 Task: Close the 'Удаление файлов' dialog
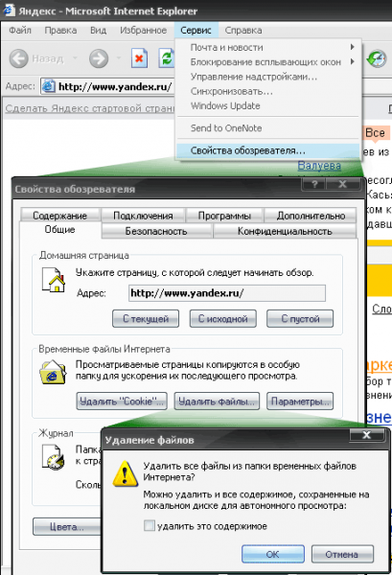367,435
